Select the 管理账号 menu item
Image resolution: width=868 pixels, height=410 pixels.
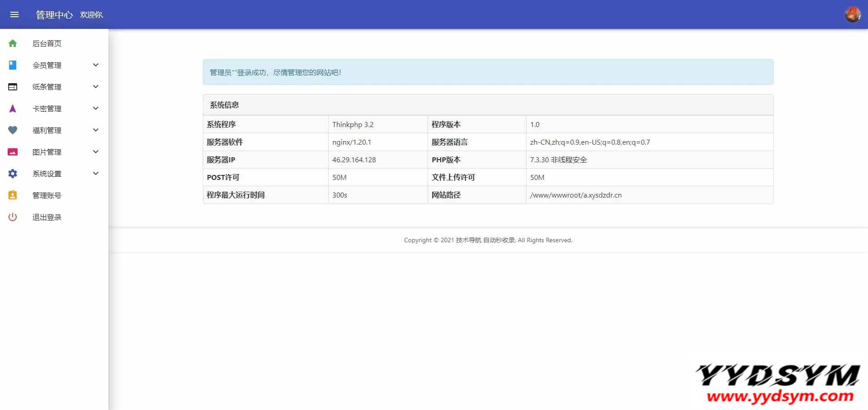tap(47, 195)
